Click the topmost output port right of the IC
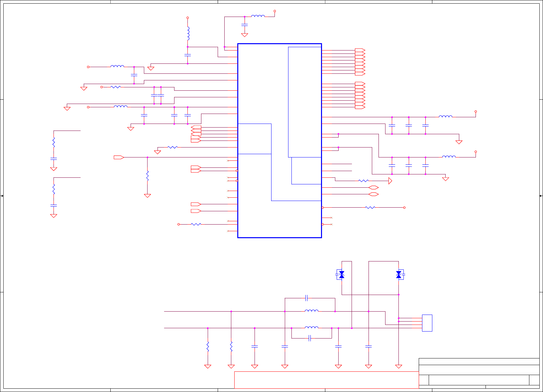543x392 pixels. click(360, 50)
